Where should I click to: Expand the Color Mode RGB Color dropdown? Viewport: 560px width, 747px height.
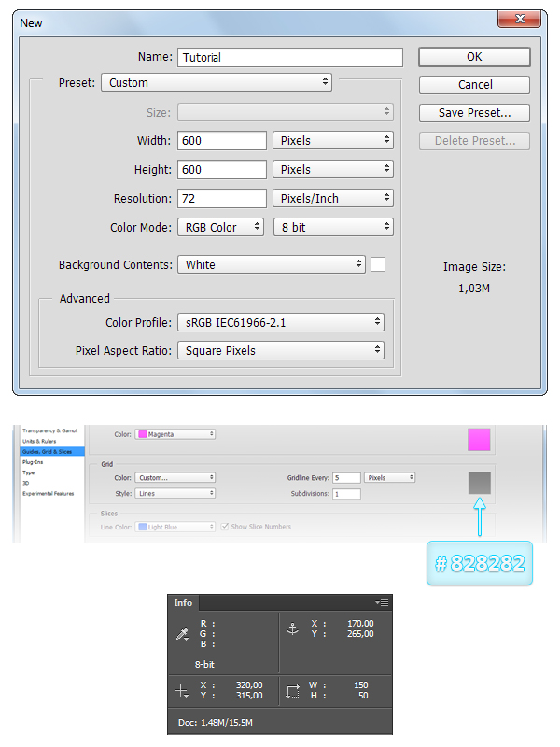click(220, 227)
